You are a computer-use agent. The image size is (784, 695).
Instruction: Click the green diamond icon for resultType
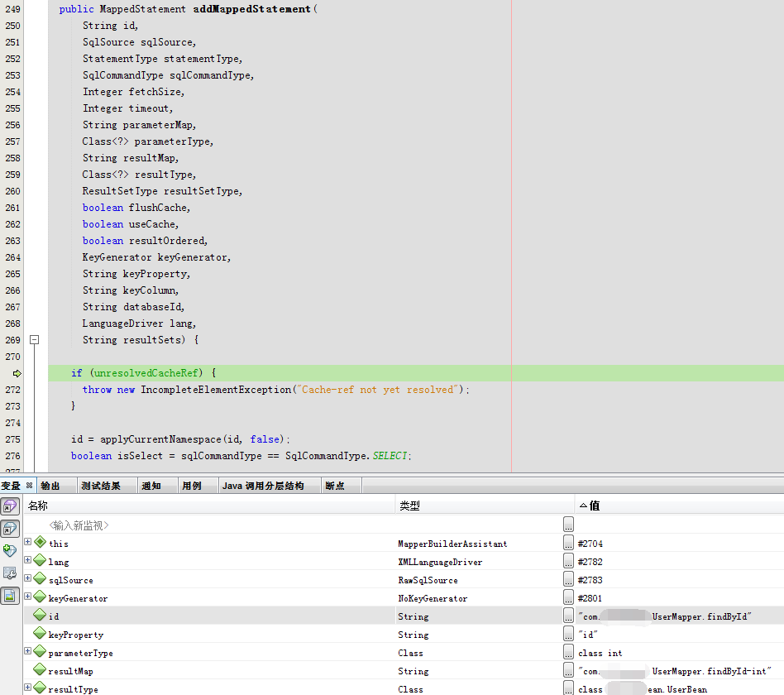(x=40, y=688)
